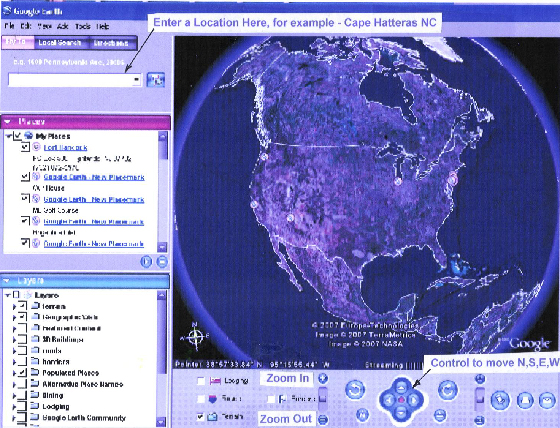560x428 pixels.
Task: Start the tour with Places play button
Action: point(146,262)
